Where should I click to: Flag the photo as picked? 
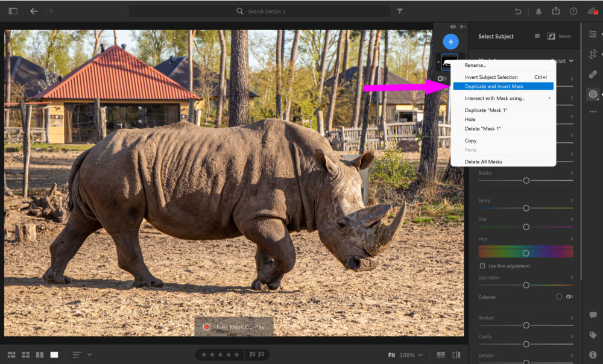[252, 355]
